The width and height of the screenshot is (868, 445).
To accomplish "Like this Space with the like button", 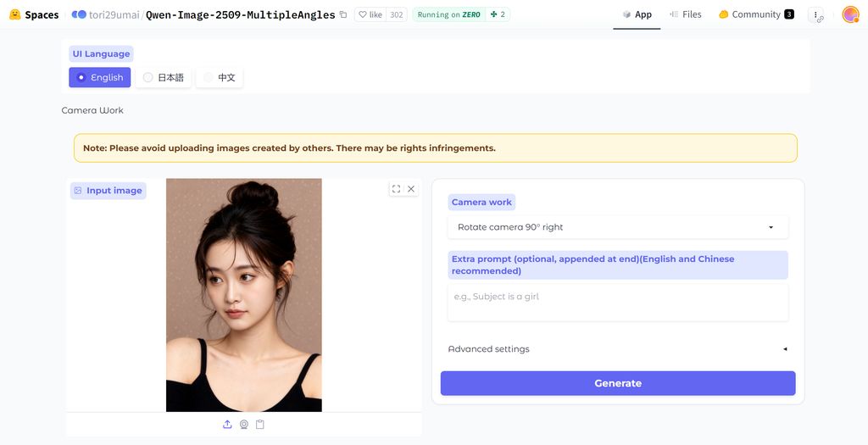I will 370,14.
